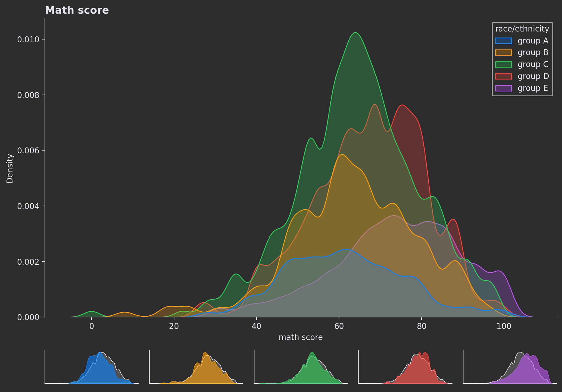The height and width of the screenshot is (392, 562).
Task: Select the 'group A' legend label
Action: (533, 41)
